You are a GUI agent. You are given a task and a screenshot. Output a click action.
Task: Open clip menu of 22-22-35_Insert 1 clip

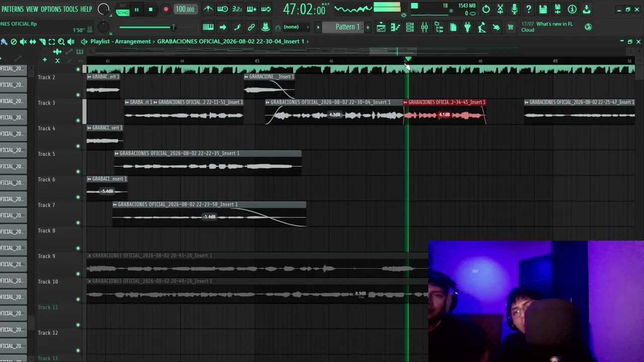117,153
